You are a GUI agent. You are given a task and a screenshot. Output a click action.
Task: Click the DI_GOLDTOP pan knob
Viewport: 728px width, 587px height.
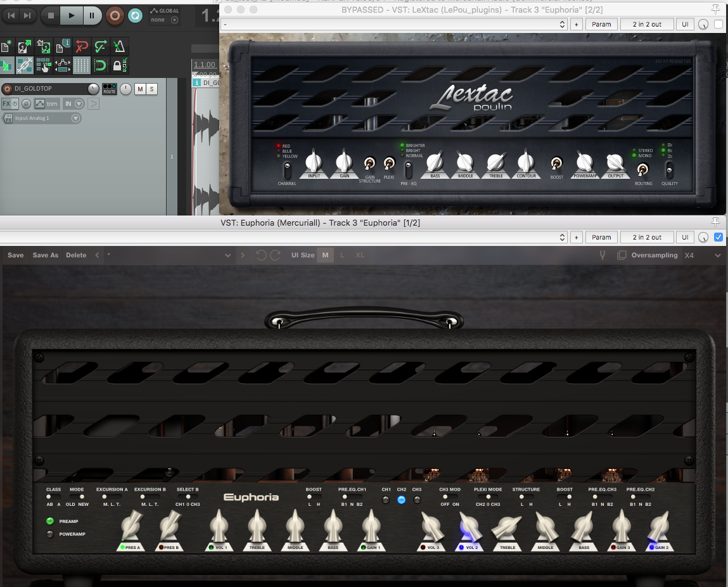[x=126, y=89]
